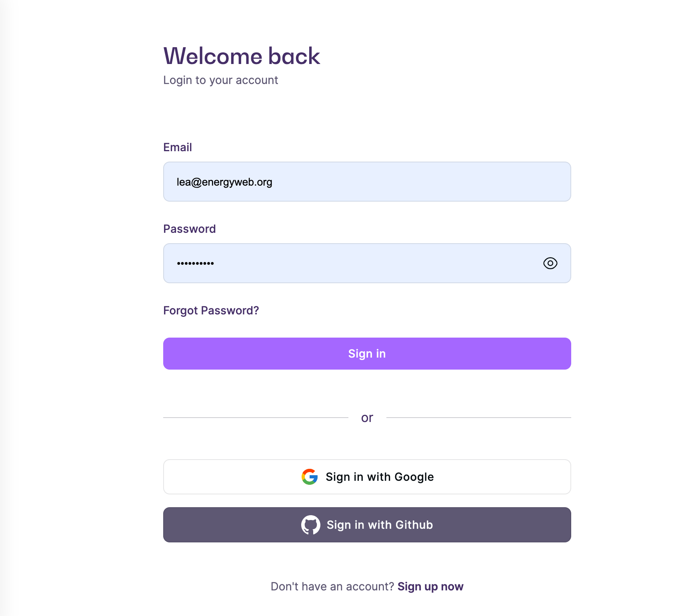Click the "Don't have an account?" text

click(332, 586)
